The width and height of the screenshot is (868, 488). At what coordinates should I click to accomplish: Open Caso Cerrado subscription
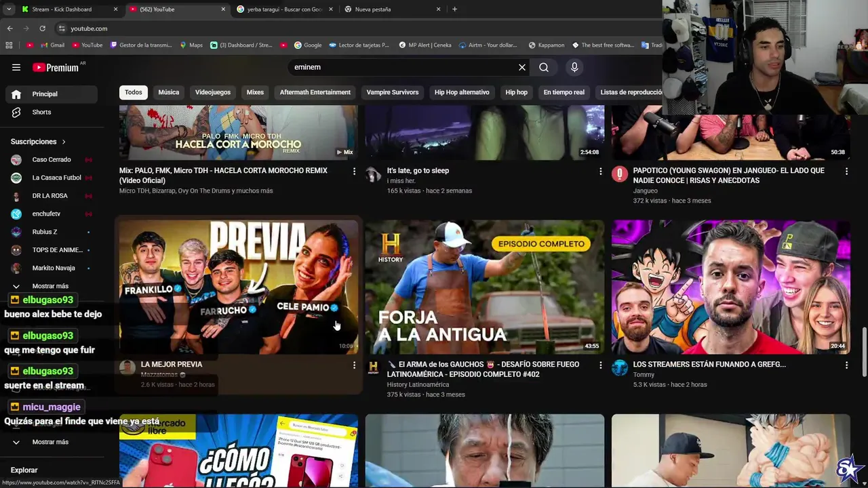(52, 159)
